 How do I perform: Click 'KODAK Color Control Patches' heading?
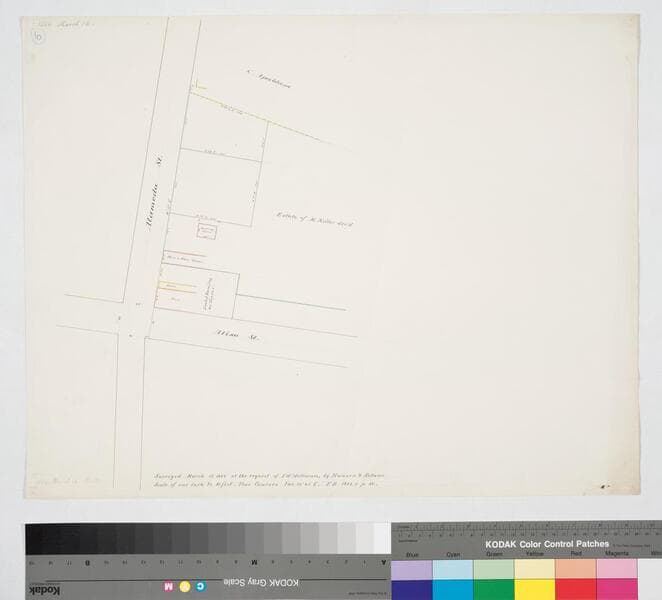(x=547, y=544)
